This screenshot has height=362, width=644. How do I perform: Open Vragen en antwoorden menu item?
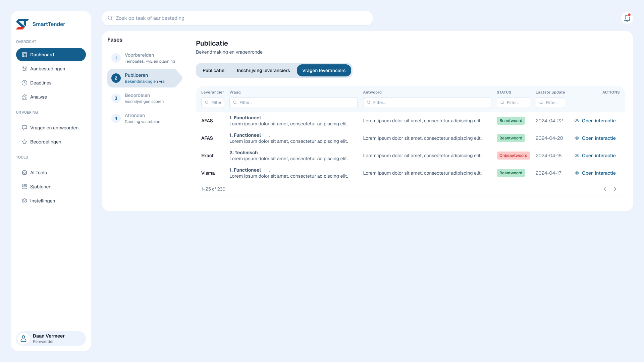[51, 128]
